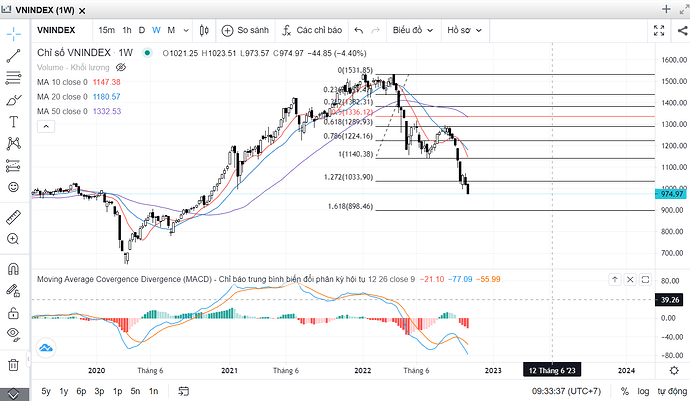This screenshot has width=690, height=401.
Task: Toggle lock all drawing tools
Action: [13, 309]
